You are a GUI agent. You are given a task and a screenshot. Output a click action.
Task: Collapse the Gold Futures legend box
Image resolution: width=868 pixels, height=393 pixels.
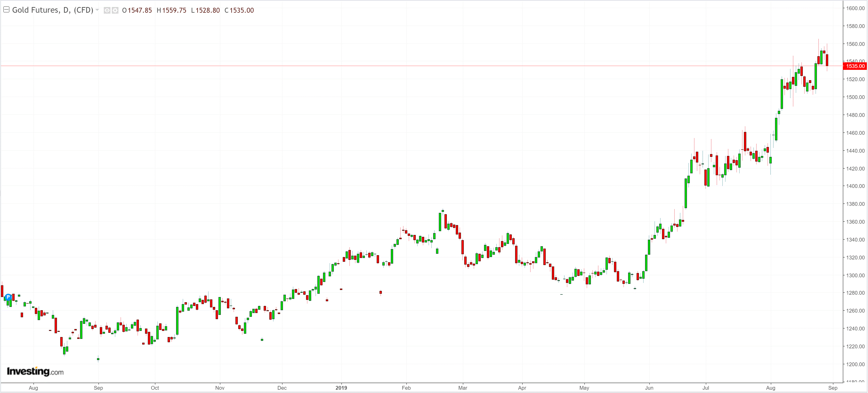pos(6,10)
